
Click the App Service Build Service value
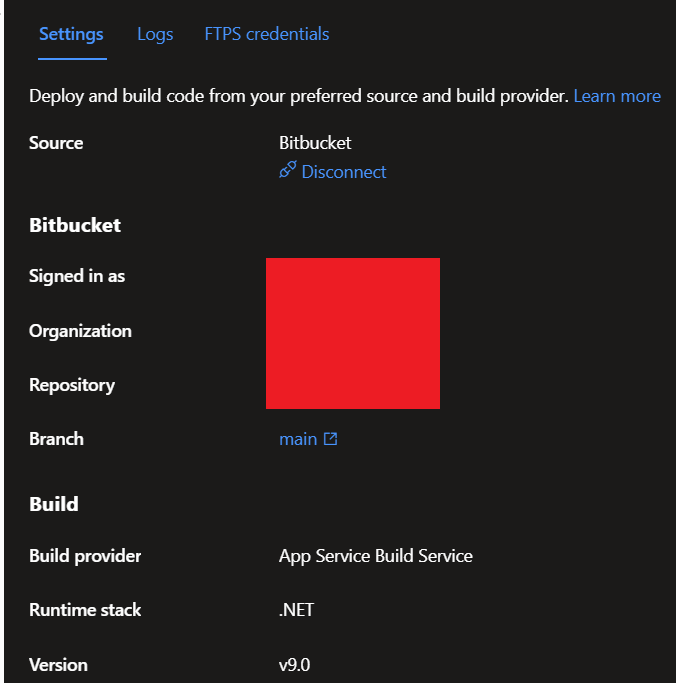(x=375, y=556)
